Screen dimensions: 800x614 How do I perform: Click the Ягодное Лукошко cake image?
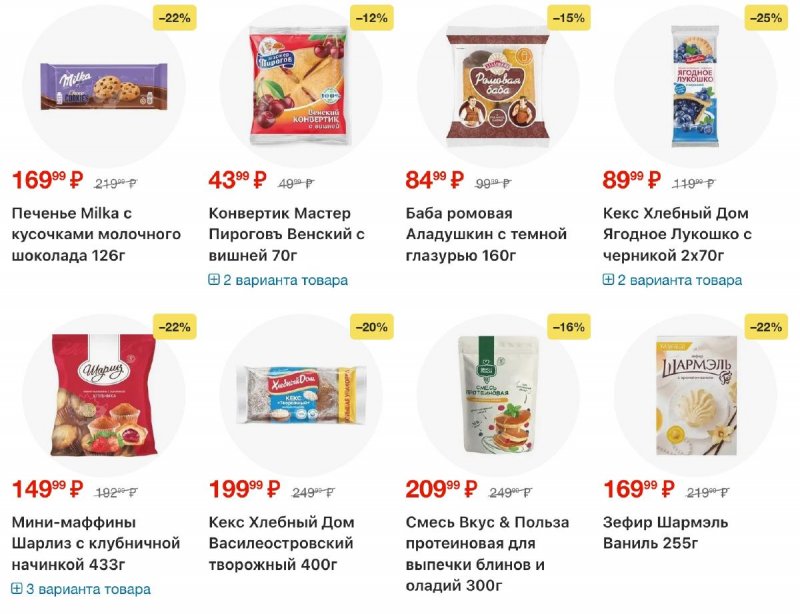(x=694, y=85)
